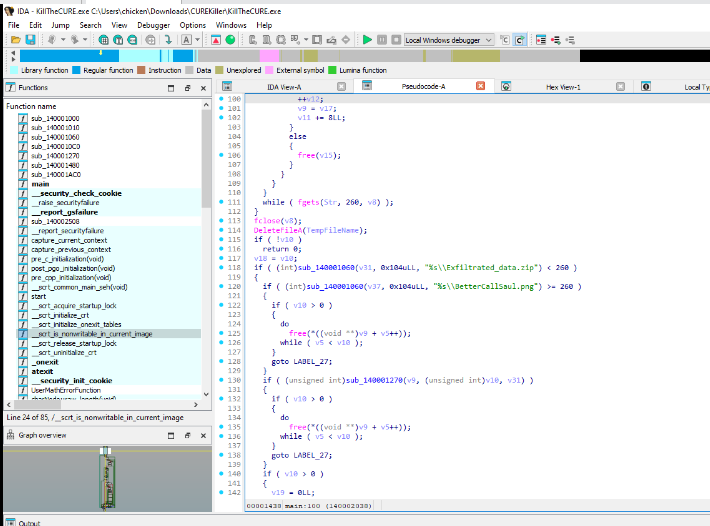Select the main function in list
The height and width of the screenshot is (526, 710).
coord(40,184)
